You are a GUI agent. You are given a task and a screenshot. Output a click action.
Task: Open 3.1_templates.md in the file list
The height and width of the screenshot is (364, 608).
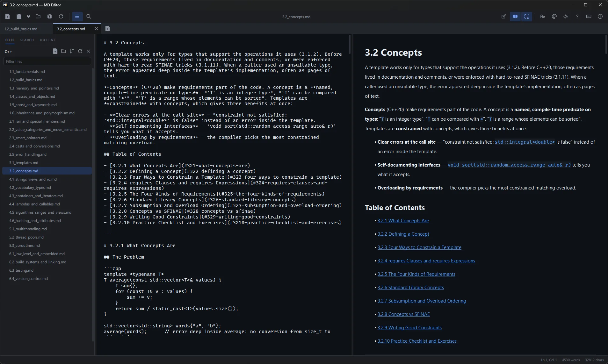point(47,163)
